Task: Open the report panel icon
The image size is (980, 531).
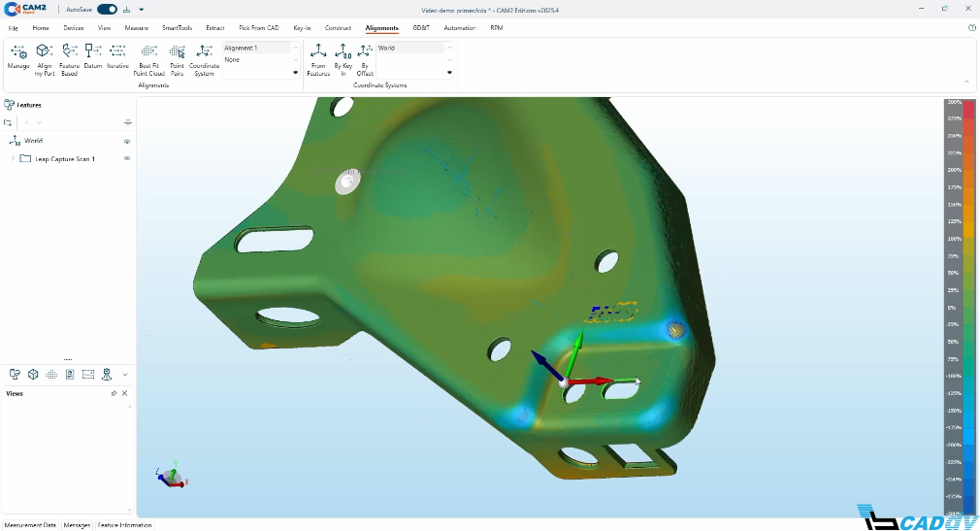Action: click(x=70, y=374)
